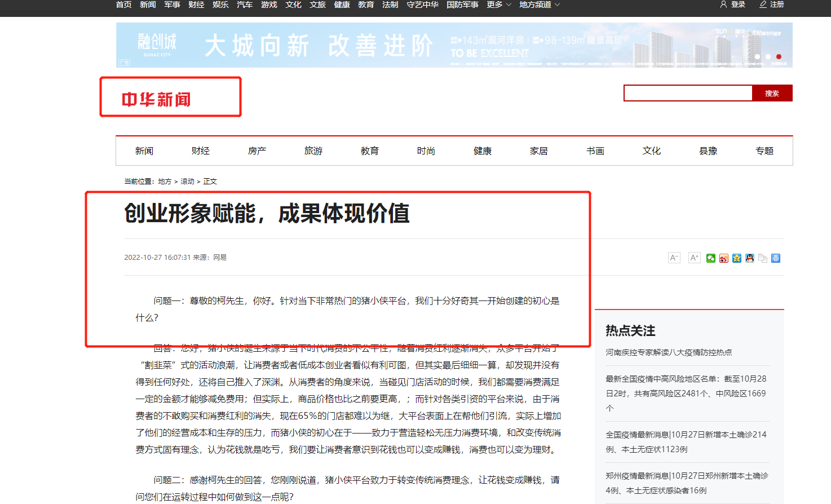The width and height of the screenshot is (831, 504).
Task: Open 河南疾控专家解读八大疫情防控热点 headline
Action: click(669, 352)
